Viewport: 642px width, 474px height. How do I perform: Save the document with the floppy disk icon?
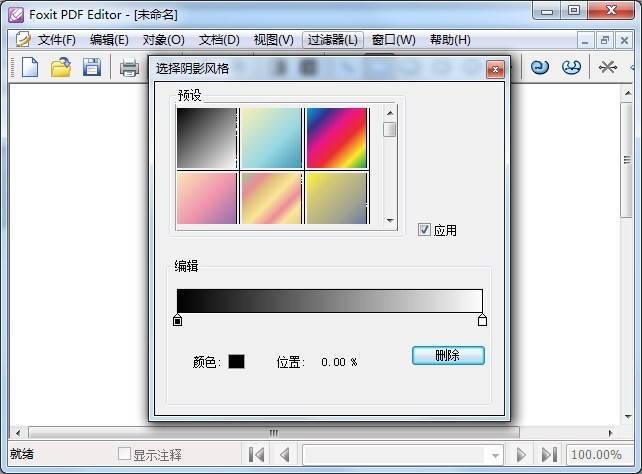click(x=92, y=67)
